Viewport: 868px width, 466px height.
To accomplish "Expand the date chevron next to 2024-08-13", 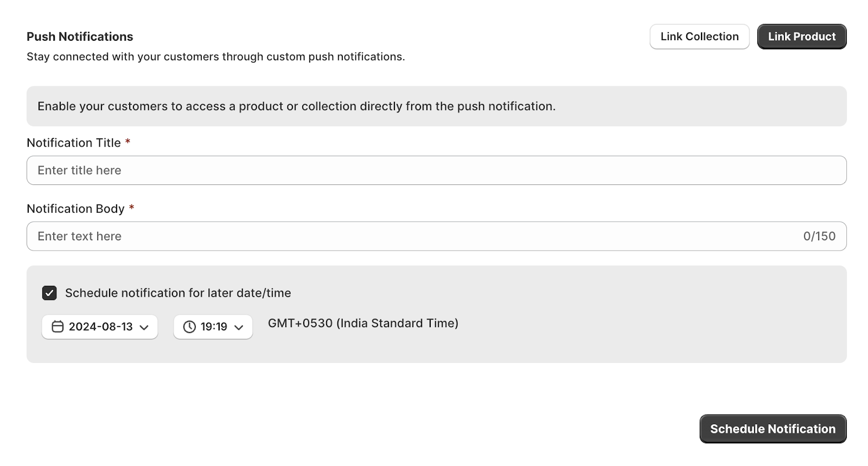I will 144,327.
